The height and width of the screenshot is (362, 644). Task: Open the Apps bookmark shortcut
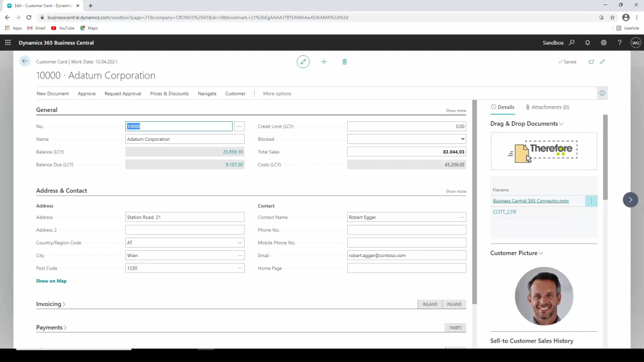tap(13, 28)
